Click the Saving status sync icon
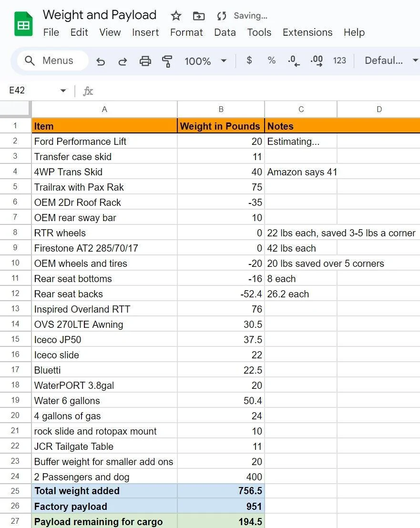Viewport: 420px width, 528px height. [221, 16]
